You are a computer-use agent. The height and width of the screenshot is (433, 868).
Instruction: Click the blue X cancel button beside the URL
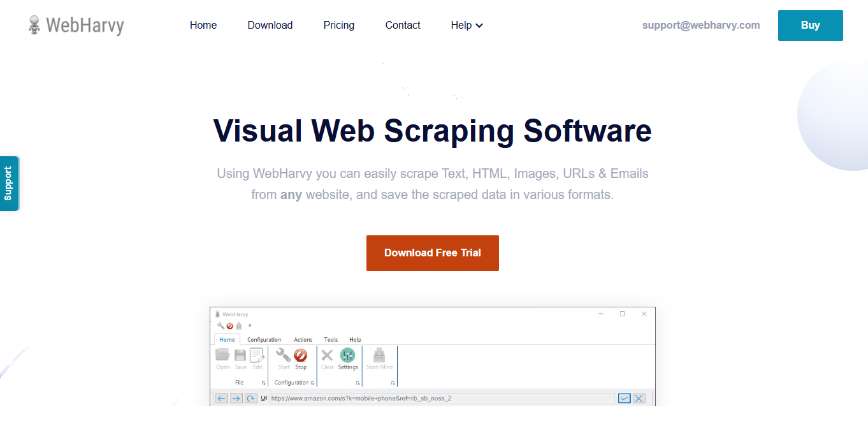pyautogui.click(x=639, y=399)
